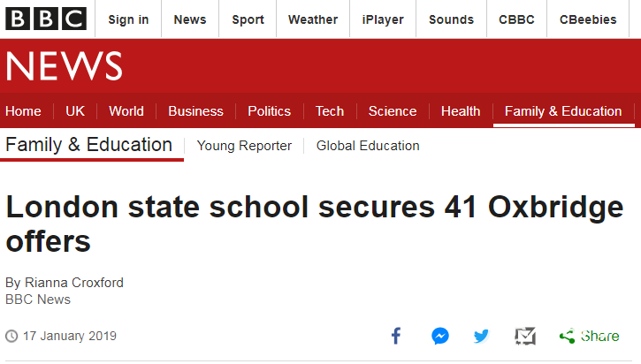Open the green Share options
Screen dimensions: 641x364
[x=589, y=337]
